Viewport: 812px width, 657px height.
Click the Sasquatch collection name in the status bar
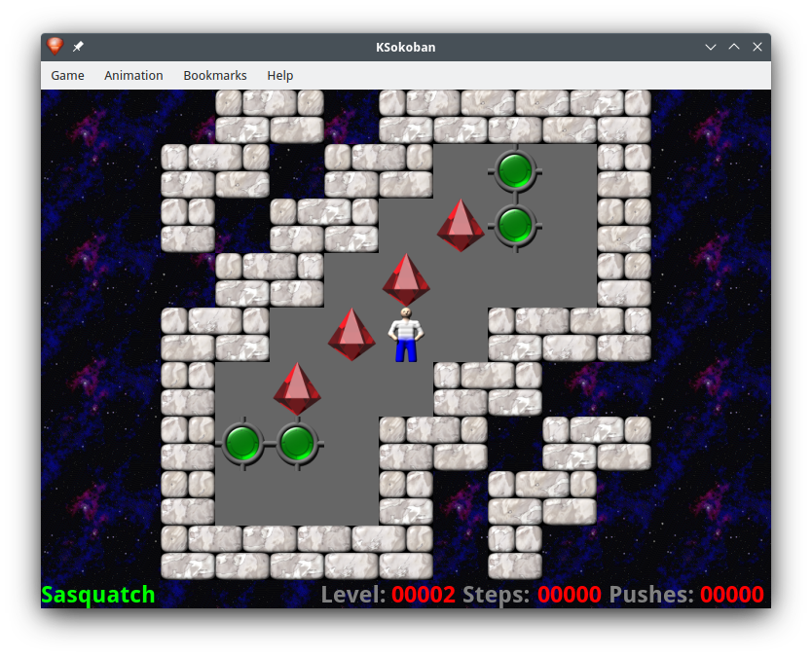98,595
